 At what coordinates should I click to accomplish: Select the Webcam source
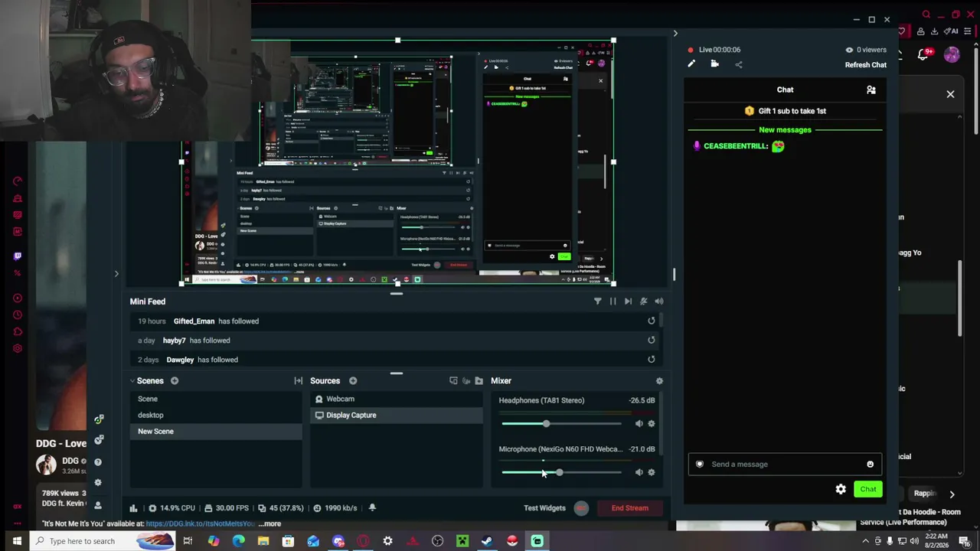[397, 399]
